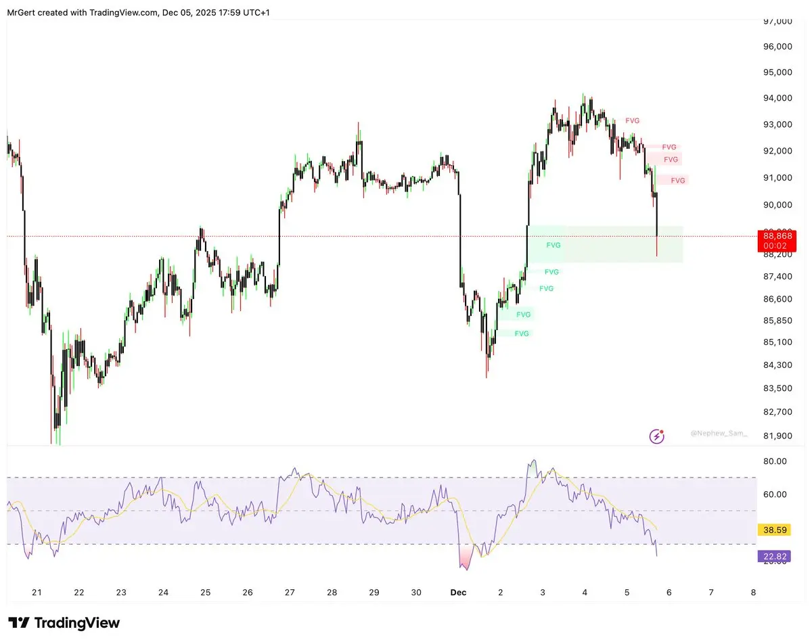
Task: Click the 81,900 price axis label
Action: click(777, 436)
